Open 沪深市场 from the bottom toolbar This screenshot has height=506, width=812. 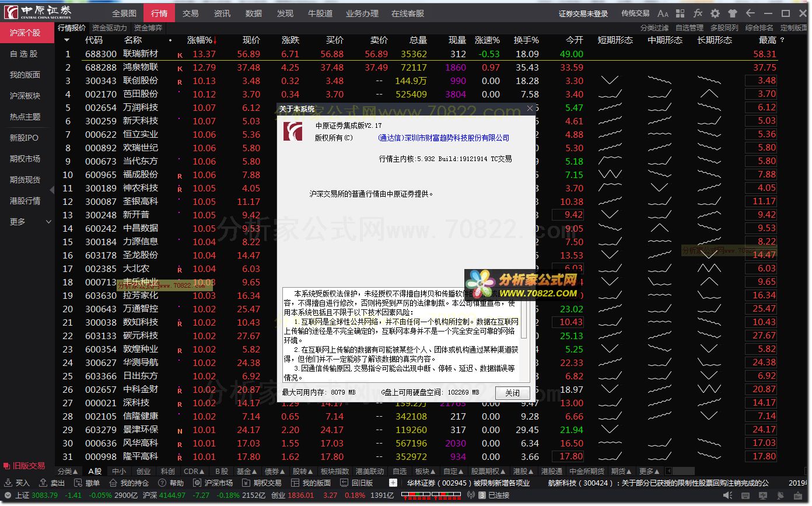[213, 483]
